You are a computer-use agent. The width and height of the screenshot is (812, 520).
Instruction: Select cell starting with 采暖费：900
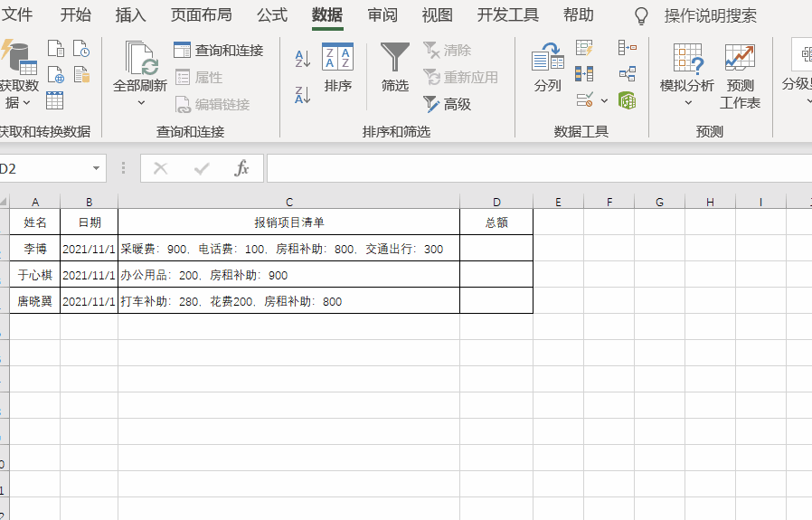[289, 249]
